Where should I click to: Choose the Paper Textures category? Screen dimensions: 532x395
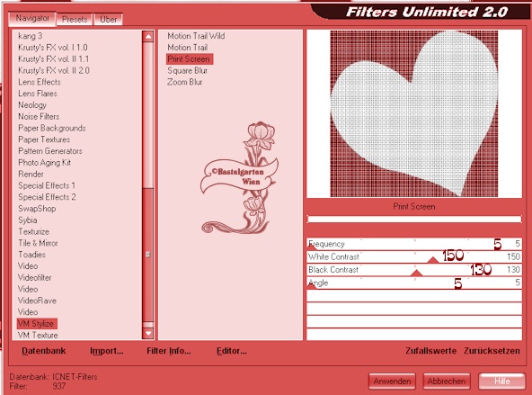44,139
